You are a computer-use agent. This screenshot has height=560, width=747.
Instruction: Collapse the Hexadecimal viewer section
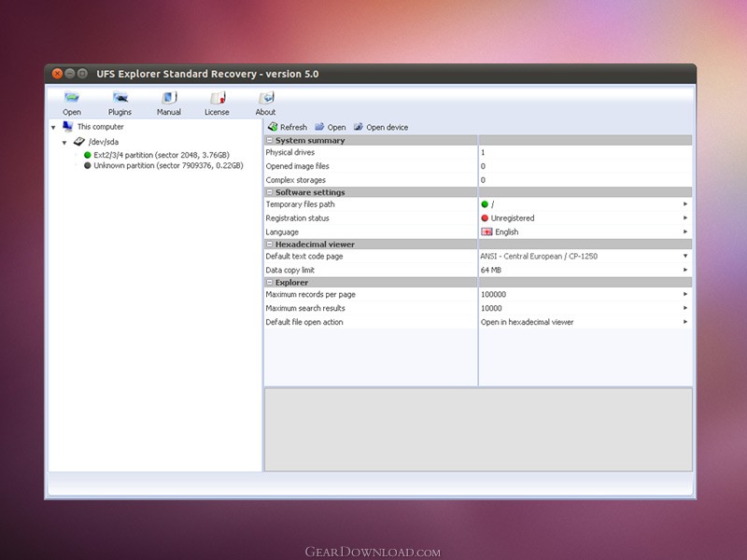click(270, 245)
